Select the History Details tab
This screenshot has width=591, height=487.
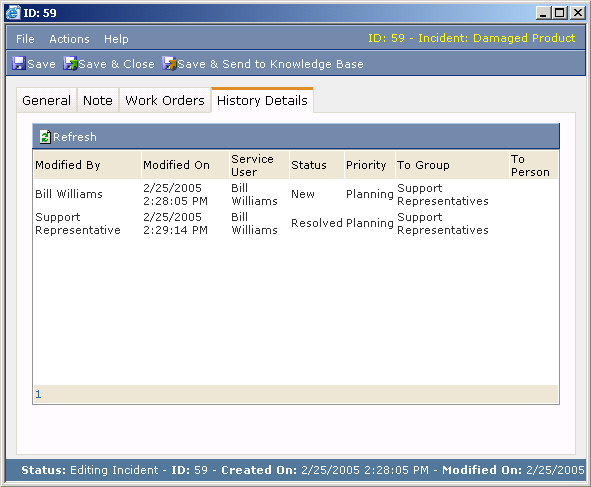pos(262,101)
